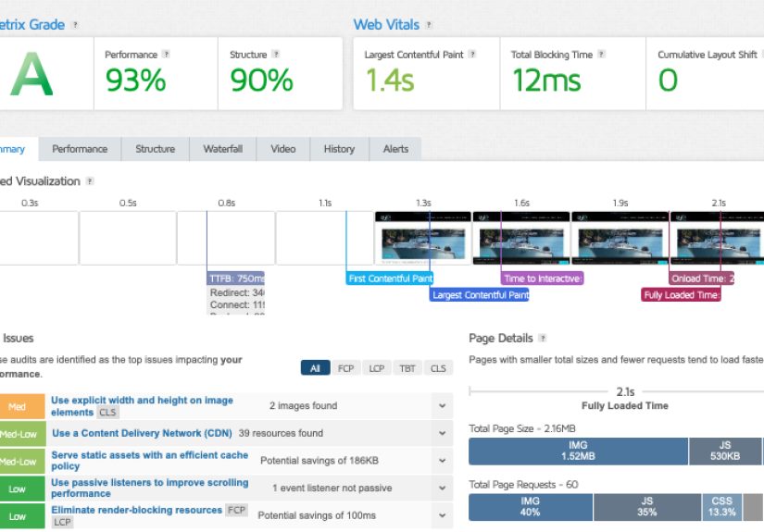Click help icon beside Largest Contentful Paint
Viewport: 764px width, 532px height.
(472, 55)
